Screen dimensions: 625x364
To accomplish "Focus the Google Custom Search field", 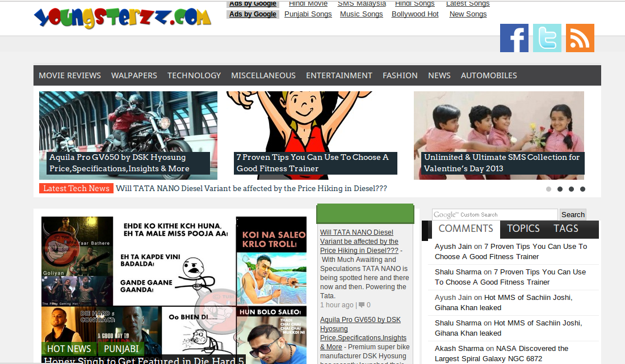I will click(494, 215).
